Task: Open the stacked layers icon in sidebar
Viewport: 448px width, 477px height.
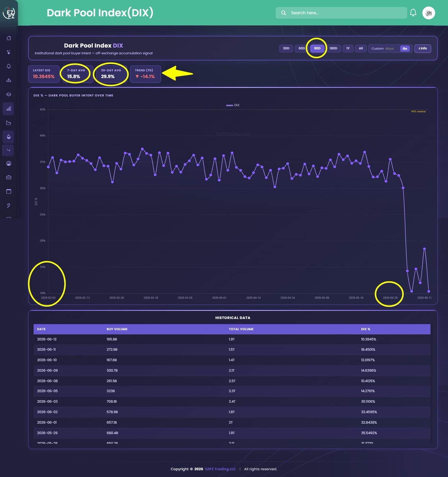Action: pyautogui.click(x=9, y=94)
